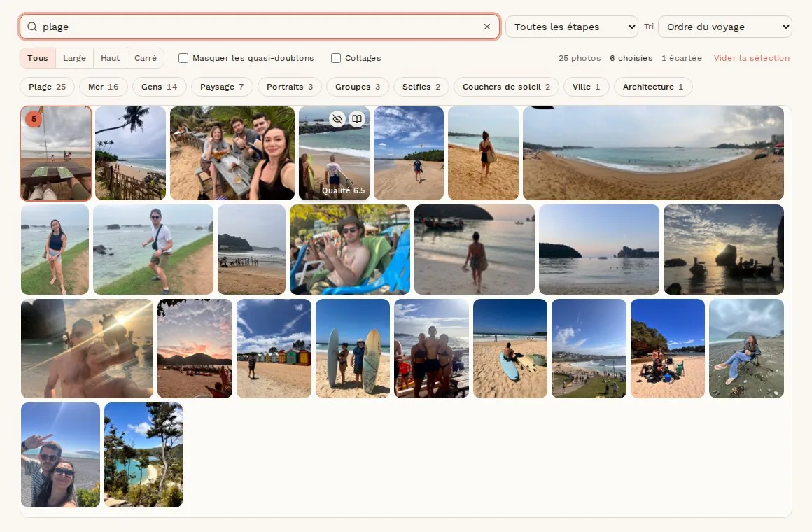
Task: Open the group selfie at beach table
Action: point(232,153)
